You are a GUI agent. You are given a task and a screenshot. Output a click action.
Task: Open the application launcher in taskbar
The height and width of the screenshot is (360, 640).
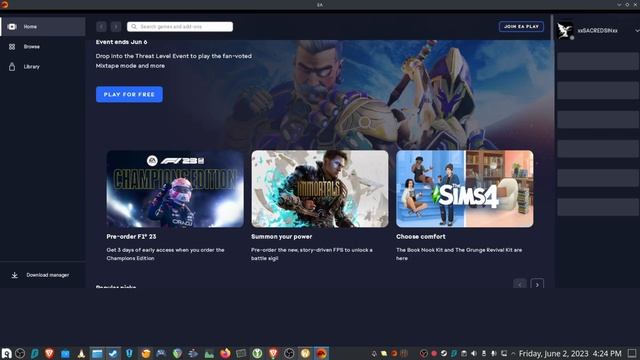click(7, 353)
